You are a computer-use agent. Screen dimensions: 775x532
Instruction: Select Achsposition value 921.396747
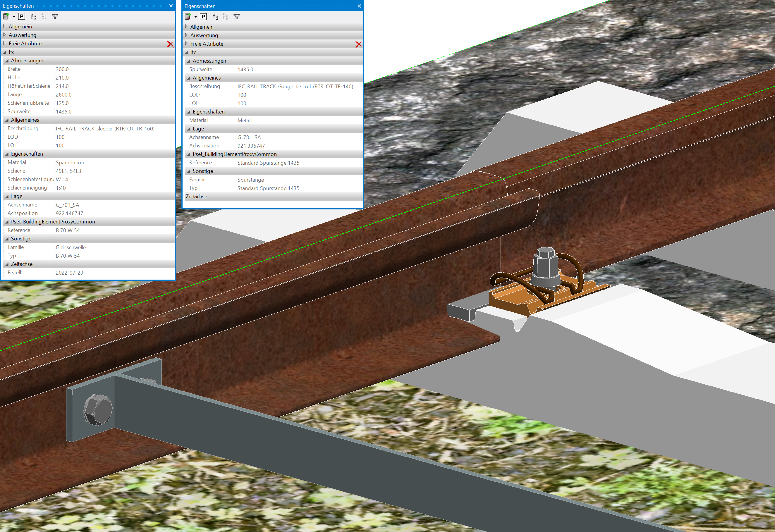pos(251,146)
